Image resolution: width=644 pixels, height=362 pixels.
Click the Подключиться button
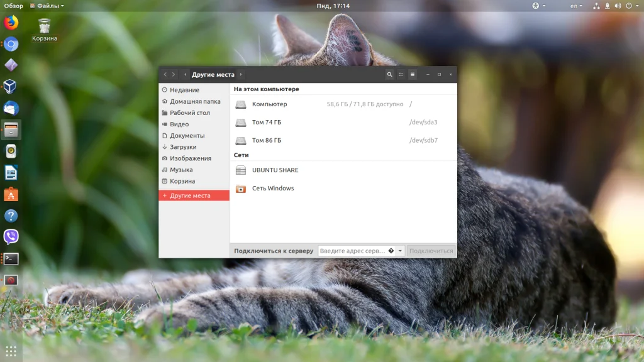431,251
